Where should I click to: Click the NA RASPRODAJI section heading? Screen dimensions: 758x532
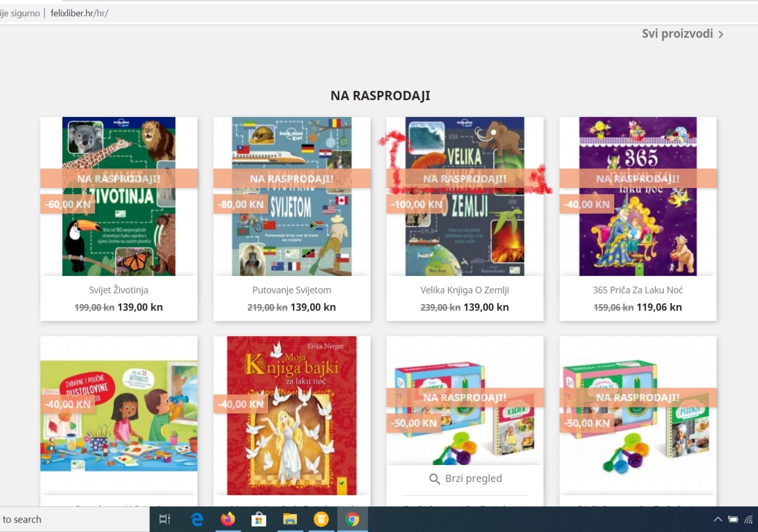click(x=380, y=95)
